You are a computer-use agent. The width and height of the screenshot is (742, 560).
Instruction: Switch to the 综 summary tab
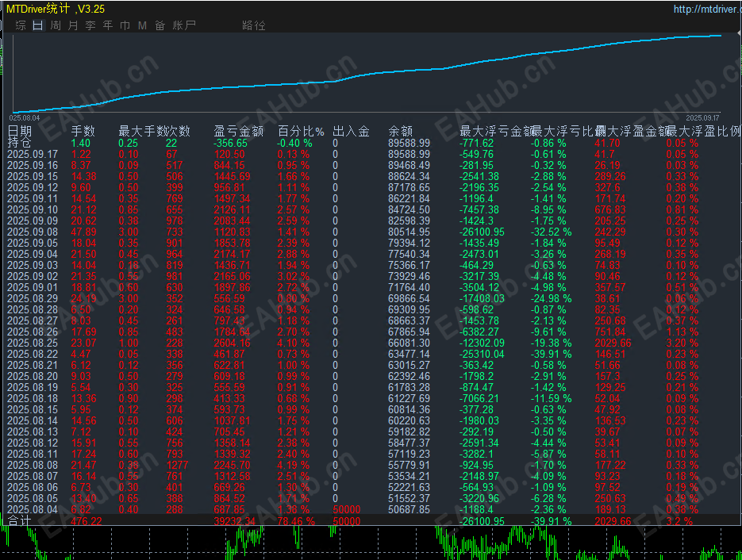click(21, 25)
